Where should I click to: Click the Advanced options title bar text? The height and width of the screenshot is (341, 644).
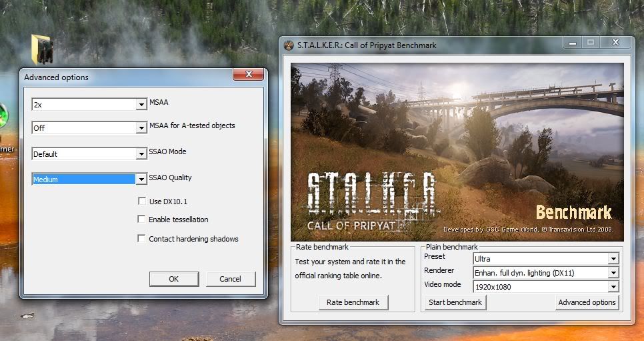tap(56, 77)
